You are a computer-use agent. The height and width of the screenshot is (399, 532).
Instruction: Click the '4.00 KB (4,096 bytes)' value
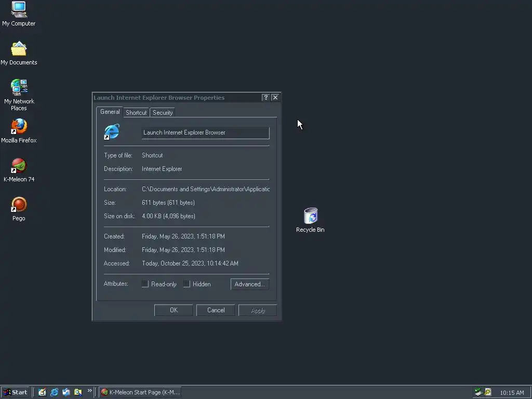tap(168, 216)
